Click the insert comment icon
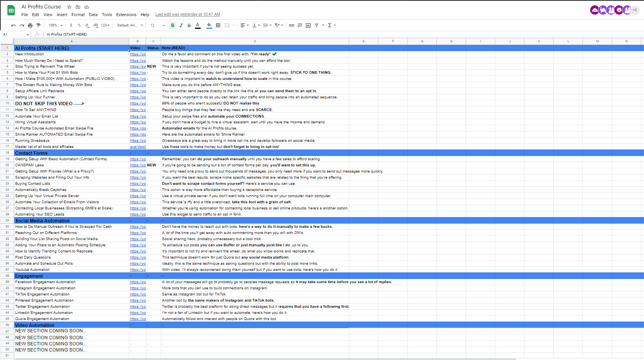Screen dimensions: 644x360 (x=300, y=25)
